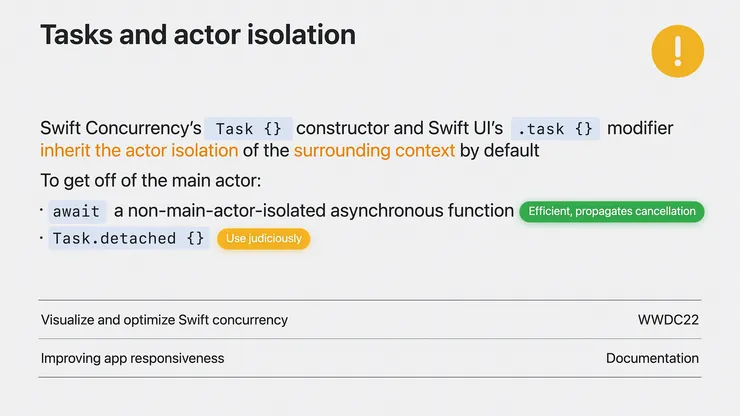
Task: Click the word "modifier" after .task {}
Action: pyautogui.click(x=642, y=129)
